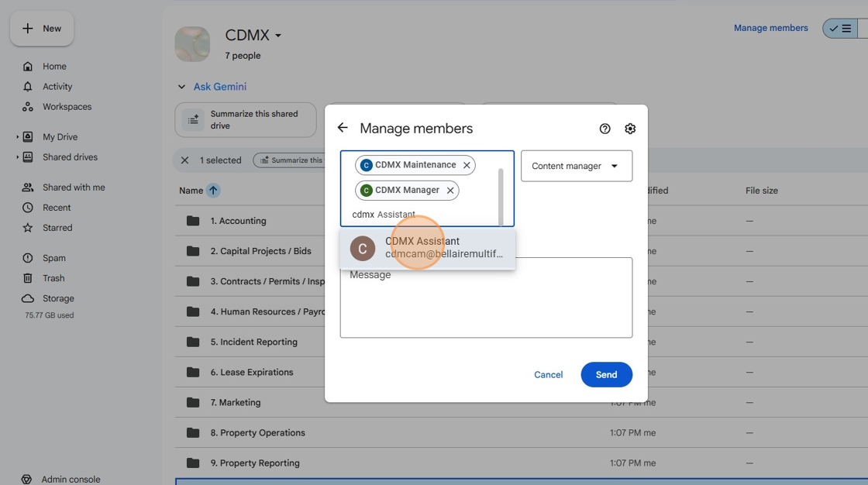Sort by Name using the arrow icon
Viewport: 868px width, 485px height.
(x=213, y=191)
